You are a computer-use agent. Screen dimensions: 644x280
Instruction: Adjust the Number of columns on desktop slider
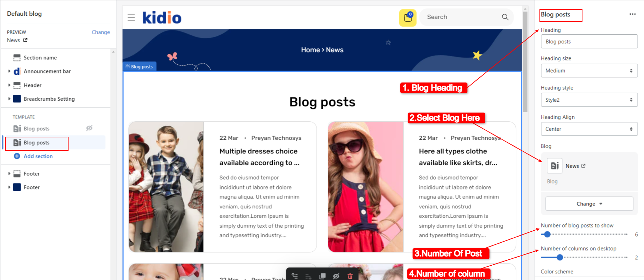[x=584, y=258]
